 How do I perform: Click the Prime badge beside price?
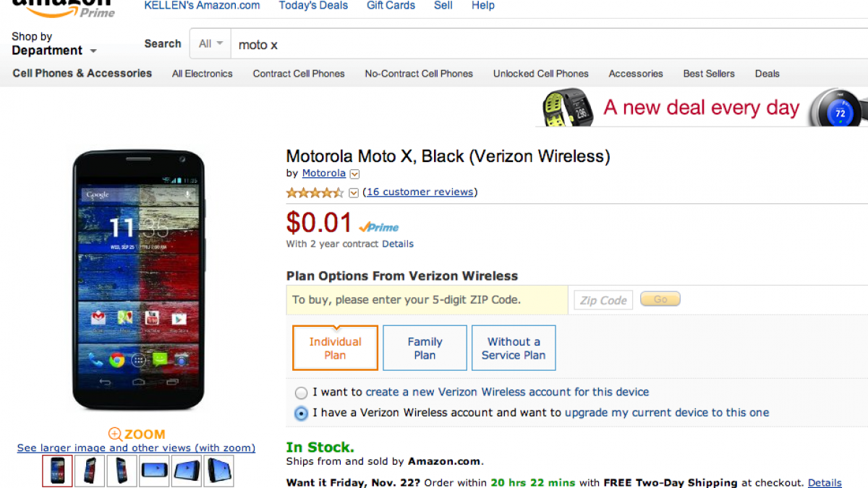click(x=378, y=227)
